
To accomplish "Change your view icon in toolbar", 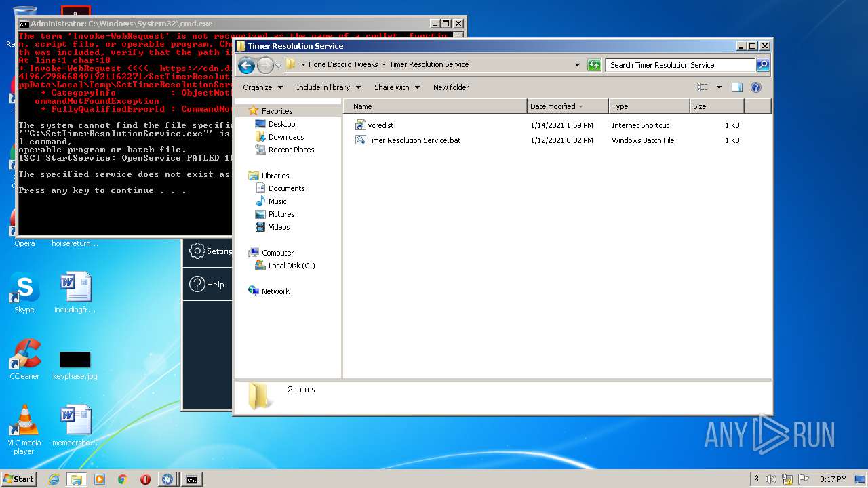I will coord(703,87).
